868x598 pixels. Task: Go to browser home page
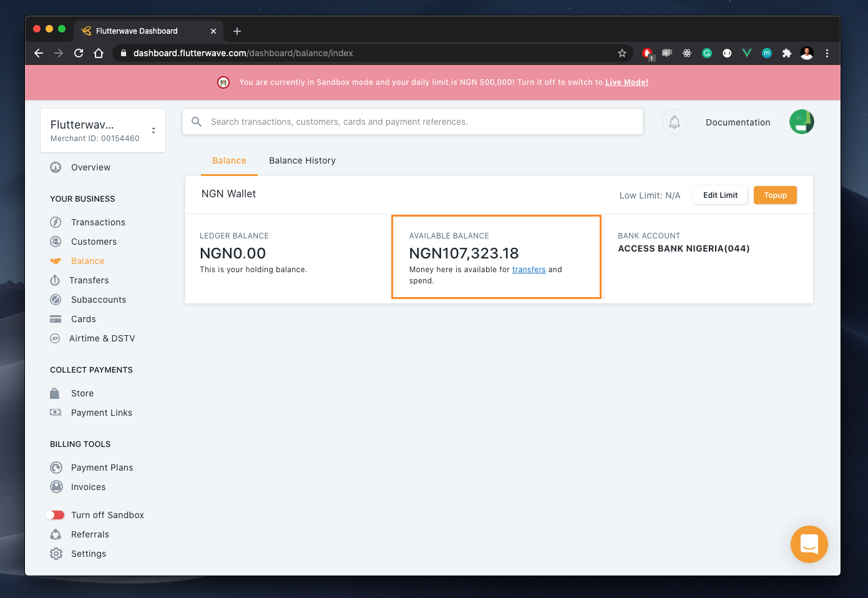click(99, 53)
